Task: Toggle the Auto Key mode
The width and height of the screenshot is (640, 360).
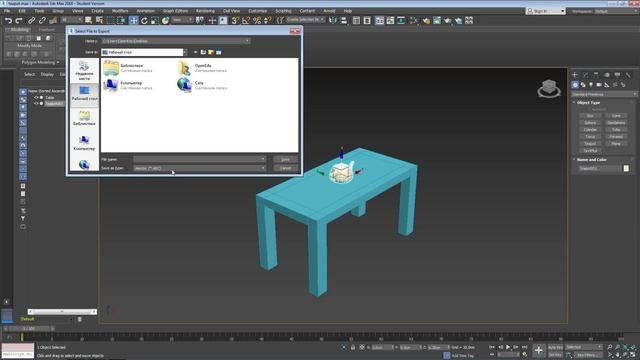Action: [555, 347]
